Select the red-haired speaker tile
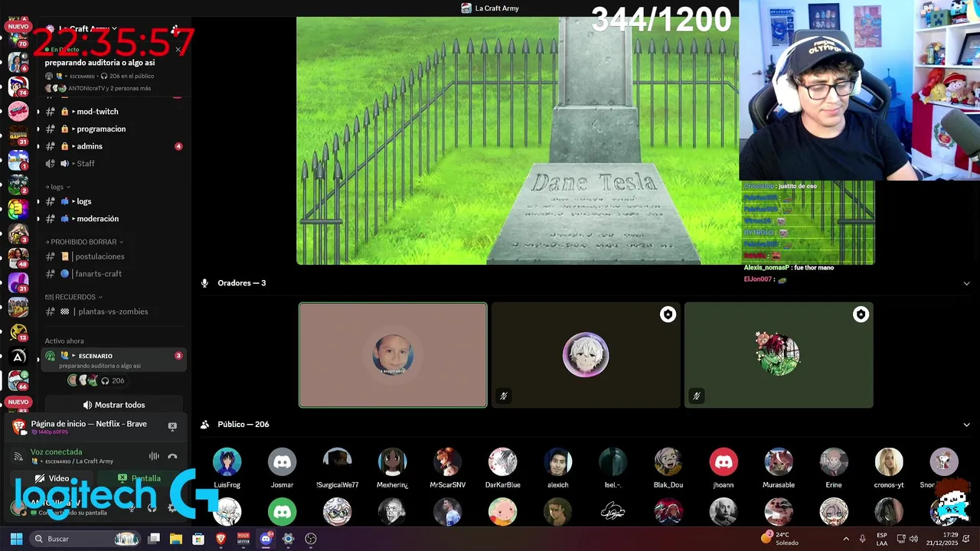Viewport: 980px width, 551px height. pos(779,355)
